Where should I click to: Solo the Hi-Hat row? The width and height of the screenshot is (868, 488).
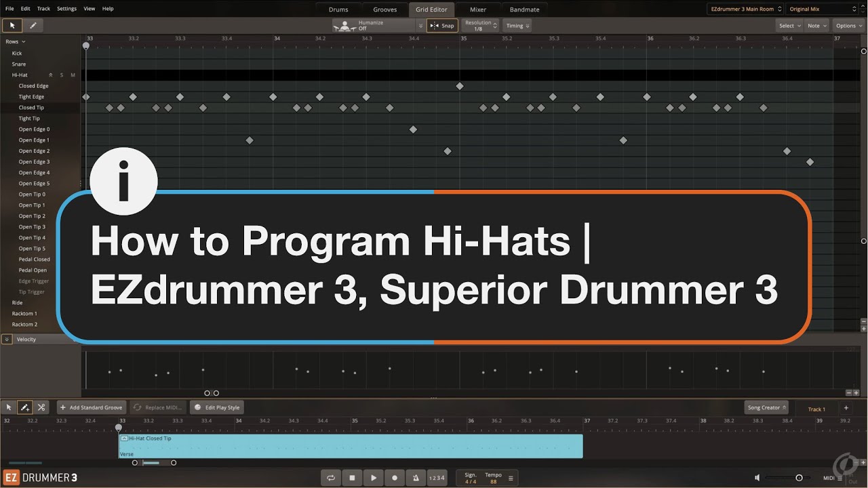[x=62, y=75]
